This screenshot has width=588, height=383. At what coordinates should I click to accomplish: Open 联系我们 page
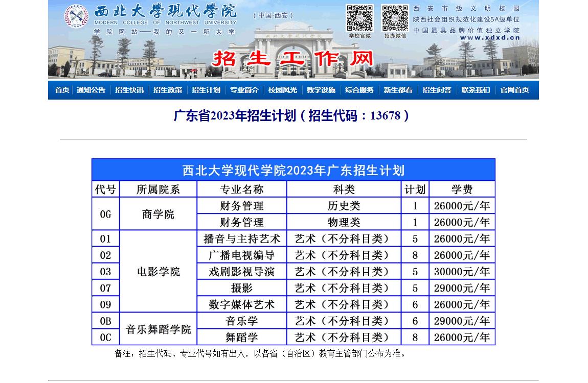point(476,90)
